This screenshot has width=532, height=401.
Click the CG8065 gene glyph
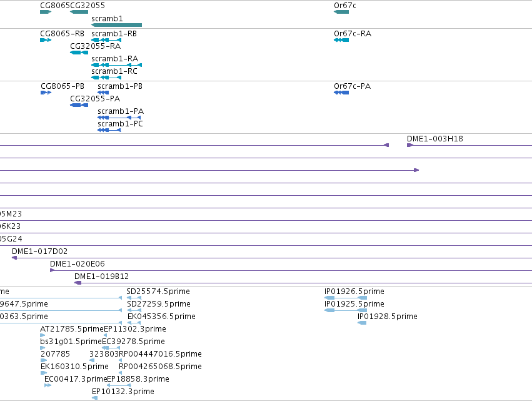[x=46, y=12]
